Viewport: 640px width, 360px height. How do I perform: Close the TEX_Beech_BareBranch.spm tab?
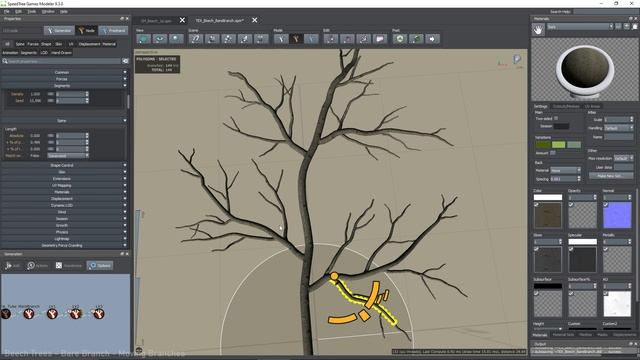coord(255,20)
